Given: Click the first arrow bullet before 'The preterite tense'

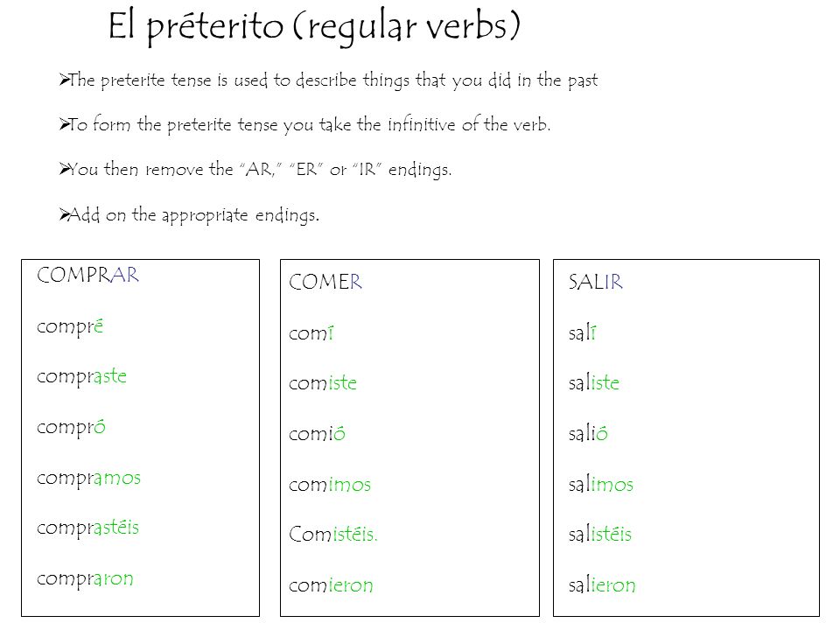Looking at the screenshot, I should (x=64, y=80).
